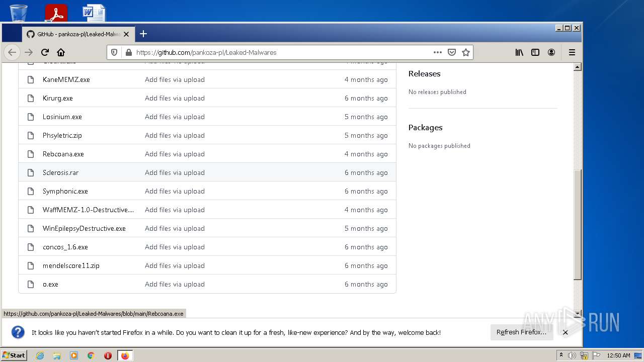Click file icon beside Losinium.exe
The height and width of the screenshot is (362, 644).
[31, 117]
